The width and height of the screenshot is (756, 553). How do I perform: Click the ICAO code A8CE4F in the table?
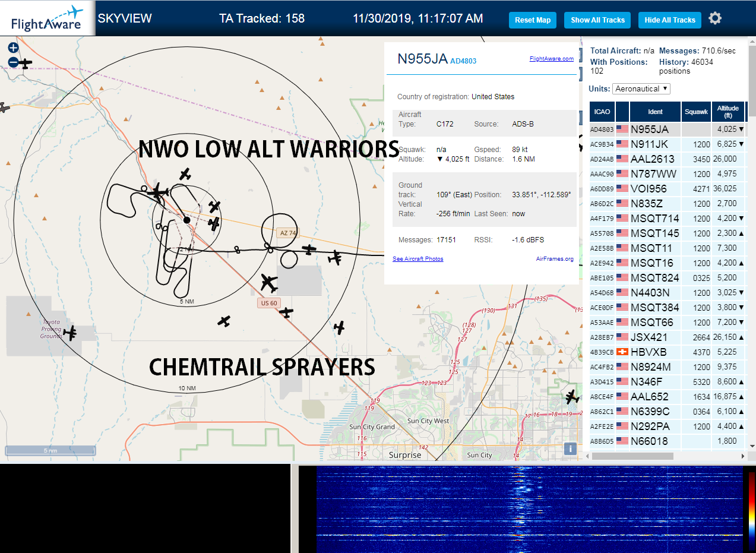tap(602, 397)
